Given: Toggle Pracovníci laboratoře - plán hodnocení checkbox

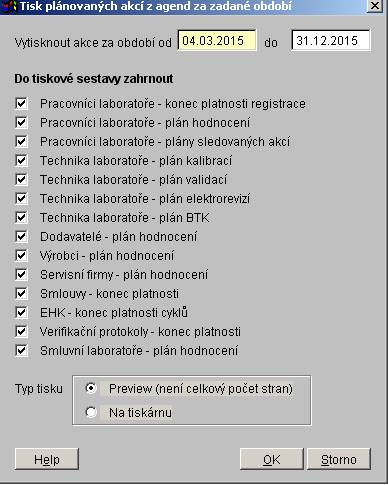Looking at the screenshot, I should coord(21,122).
